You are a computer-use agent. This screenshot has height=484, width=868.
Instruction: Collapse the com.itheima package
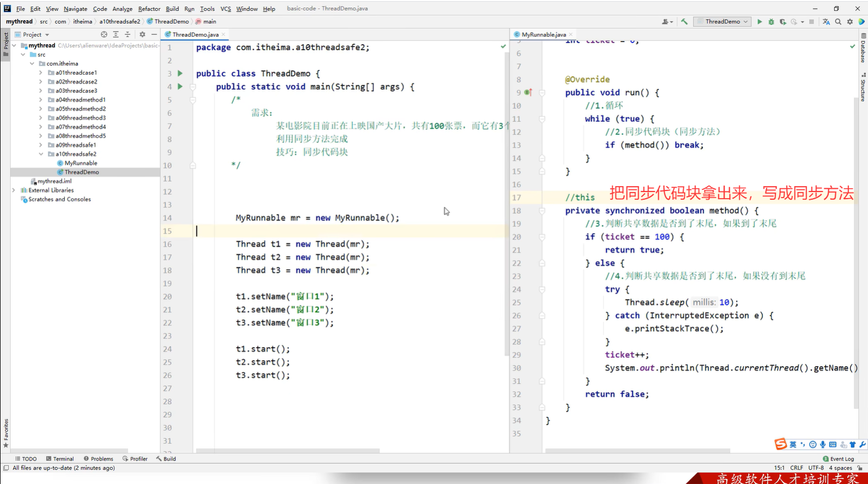(x=32, y=64)
